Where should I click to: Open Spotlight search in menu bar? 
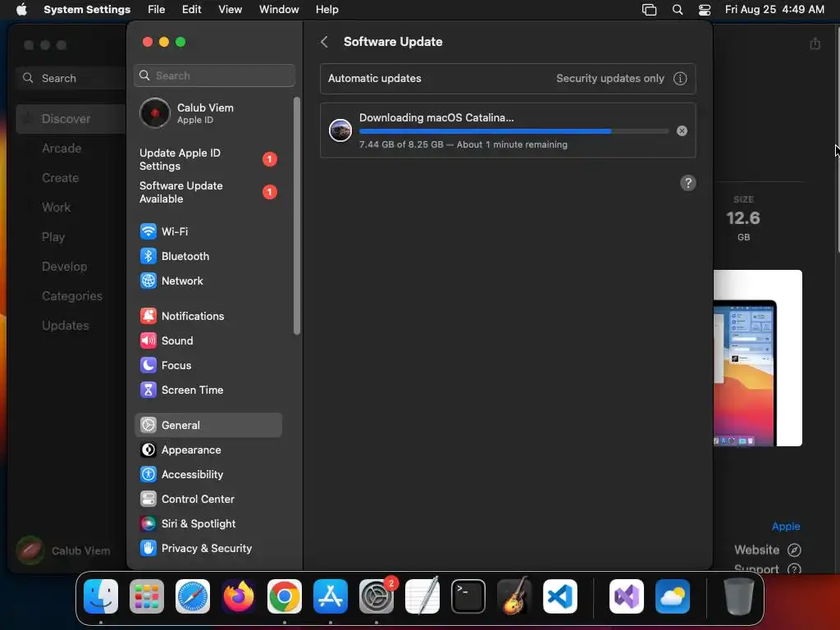pyautogui.click(x=677, y=10)
